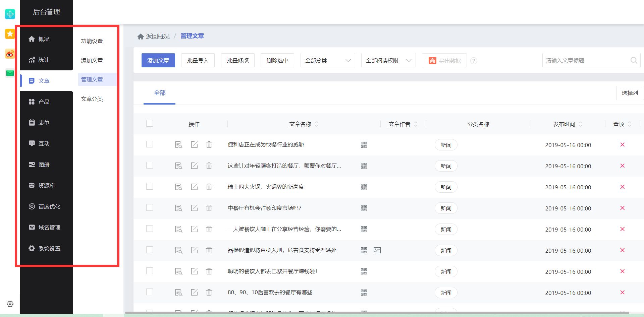Switch to the 全部 tab
644x317 pixels.
pos(159,93)
